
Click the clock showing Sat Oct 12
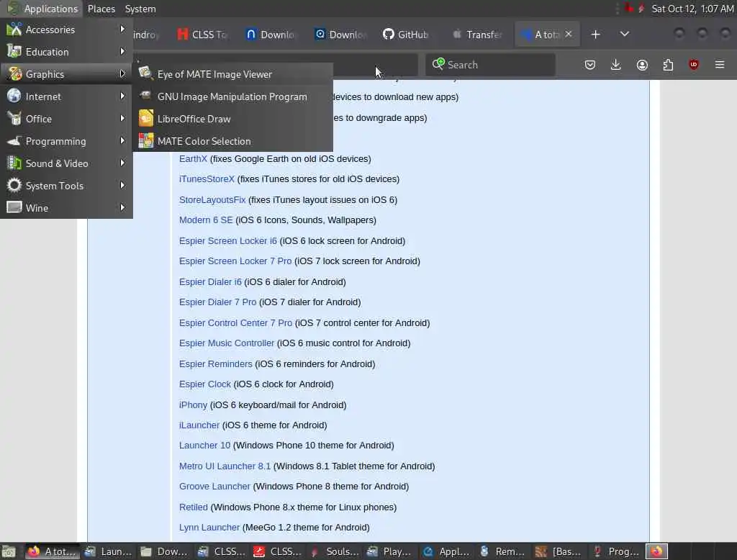[692, 9]
